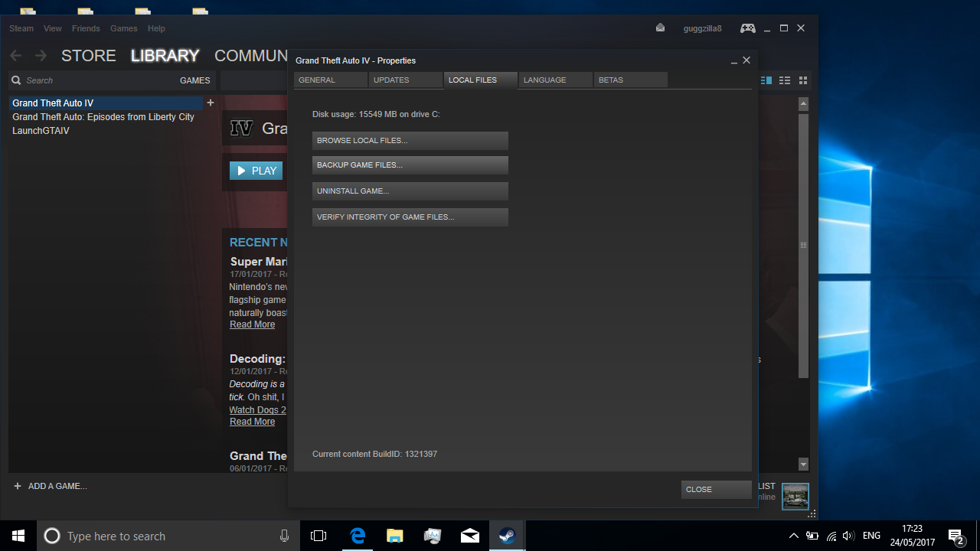Screen dimensions: 980x551
Task: Click the Add a Game link
Action: pos(57,486)
